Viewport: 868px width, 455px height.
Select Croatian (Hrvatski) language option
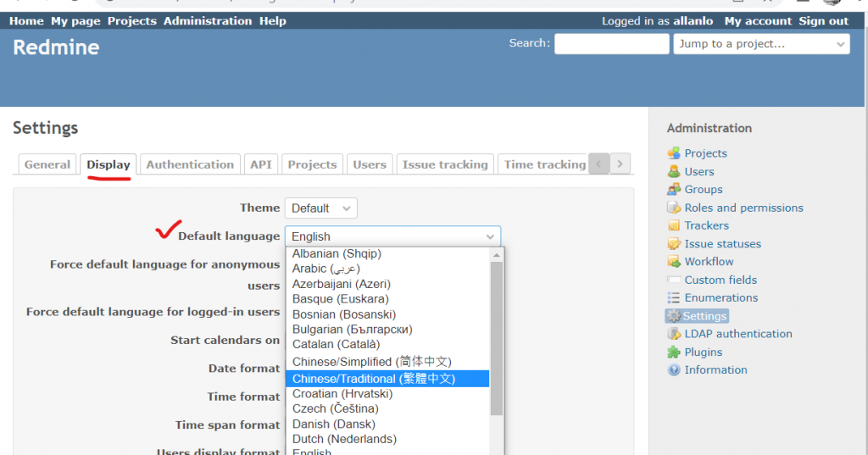(387, 393)
